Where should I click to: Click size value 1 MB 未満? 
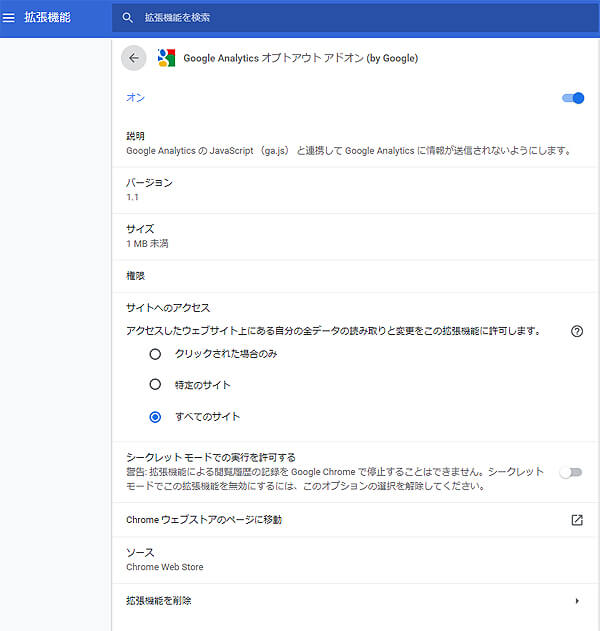pyautogui.click(x=147, y=244)
